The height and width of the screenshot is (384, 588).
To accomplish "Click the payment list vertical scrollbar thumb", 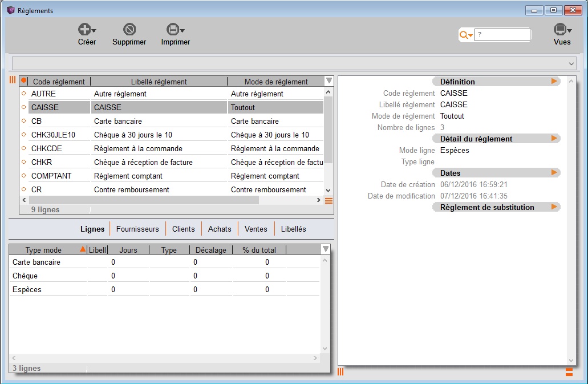I will coord(328,130).
